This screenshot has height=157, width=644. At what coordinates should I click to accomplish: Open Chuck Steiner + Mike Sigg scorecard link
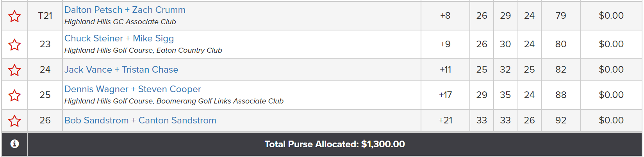click(119, 38)
